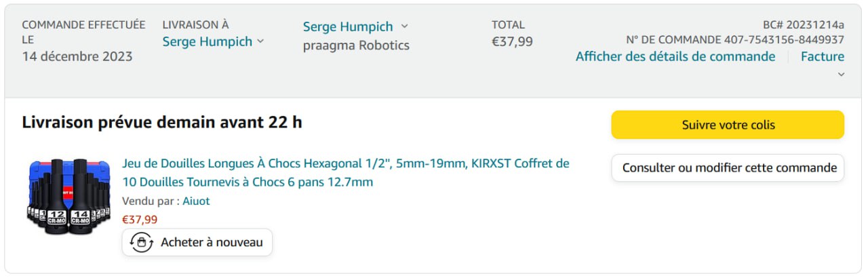Click the praagma Robotics text
The width and height of the screenshot is (868, 278).
coord(356,45)
